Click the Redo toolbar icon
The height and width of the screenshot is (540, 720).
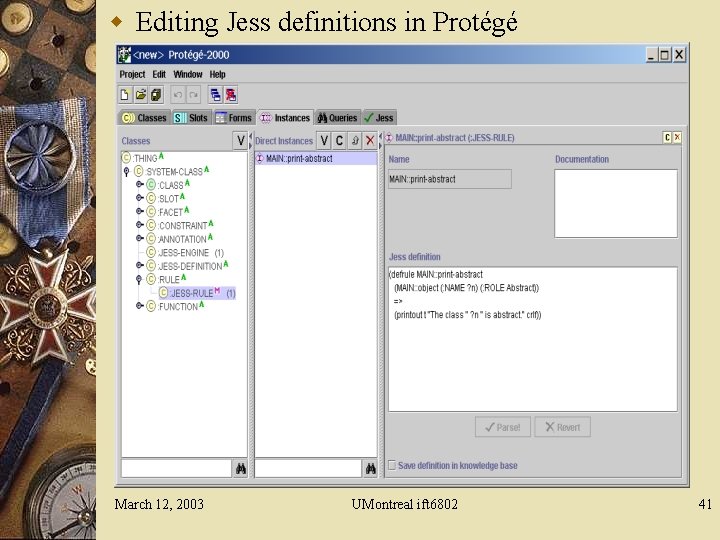(x=193, y=95)
